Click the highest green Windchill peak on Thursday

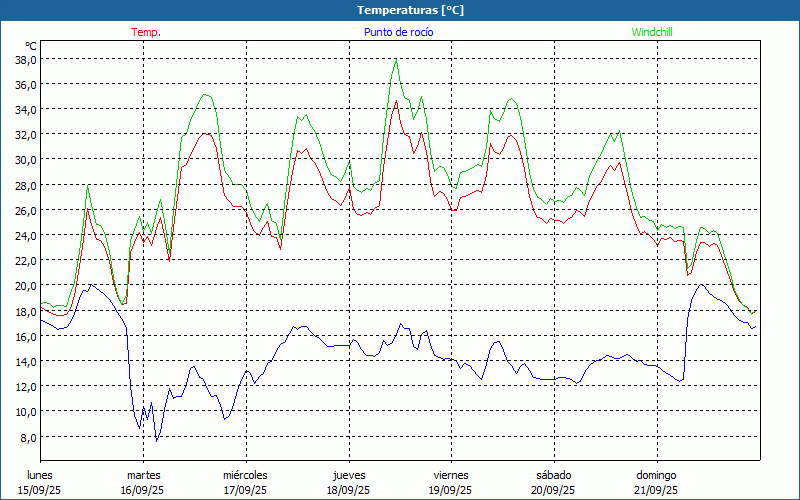pos(397,59)
